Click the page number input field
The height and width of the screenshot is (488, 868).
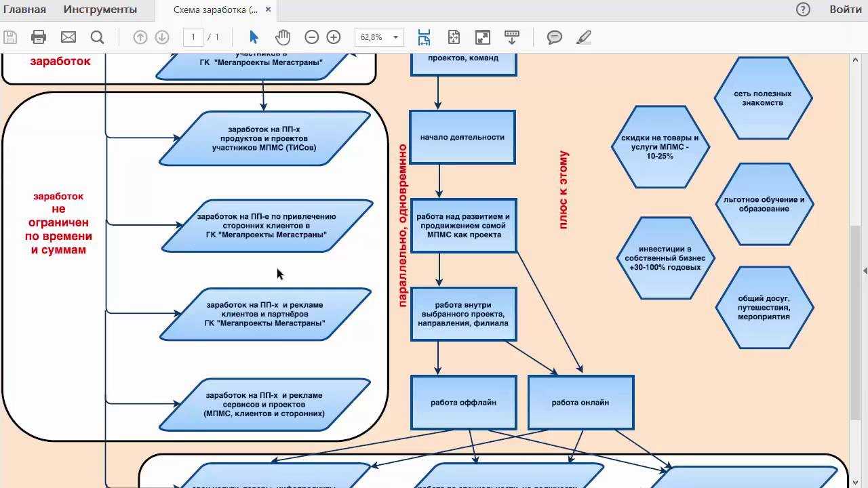(x=193, y=37)
